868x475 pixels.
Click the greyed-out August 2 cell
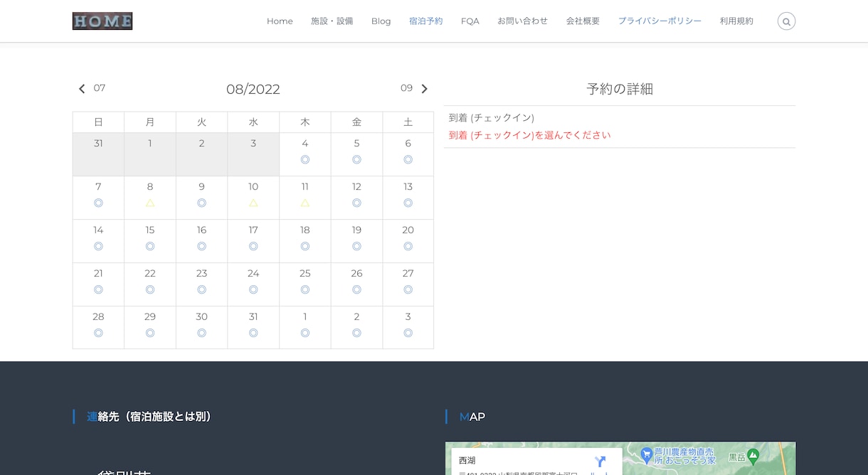[202, 154]
